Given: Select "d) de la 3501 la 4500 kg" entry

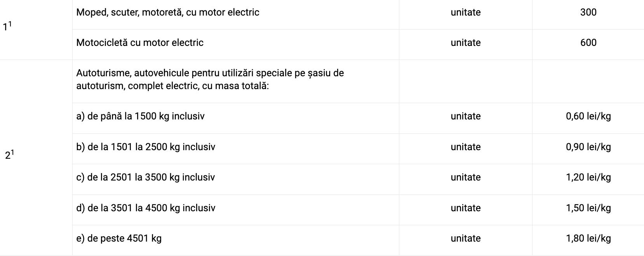Looking at the screenshot, I should [146, 208].
